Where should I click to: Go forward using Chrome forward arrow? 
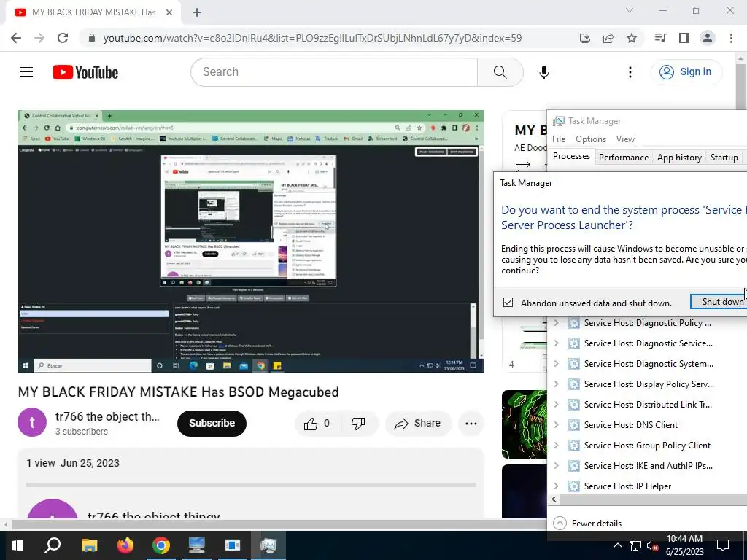pos(39,38)
